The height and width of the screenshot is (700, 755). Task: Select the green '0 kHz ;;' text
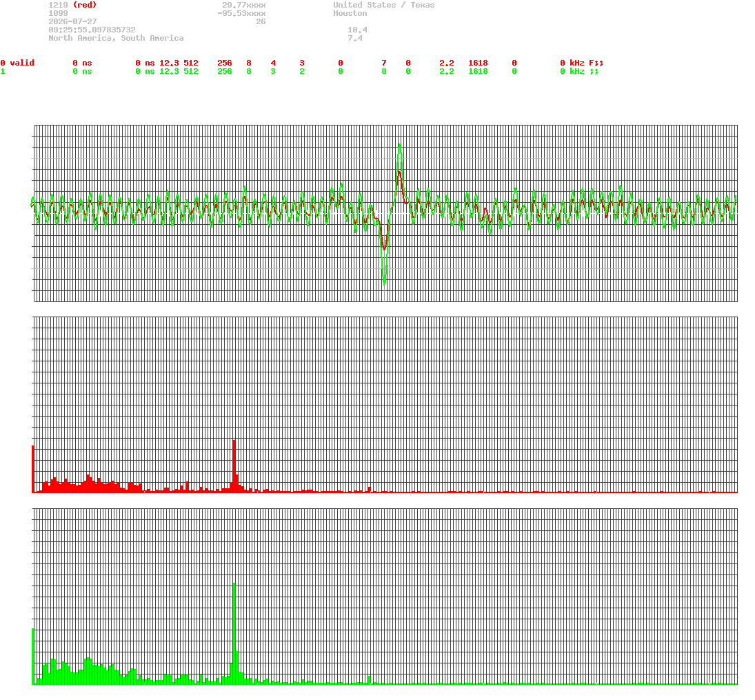point(578,71)
